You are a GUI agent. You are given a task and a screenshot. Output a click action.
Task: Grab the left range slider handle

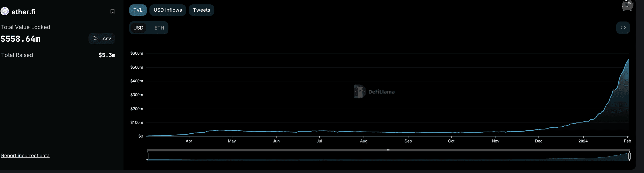click(x=147, y=156)
